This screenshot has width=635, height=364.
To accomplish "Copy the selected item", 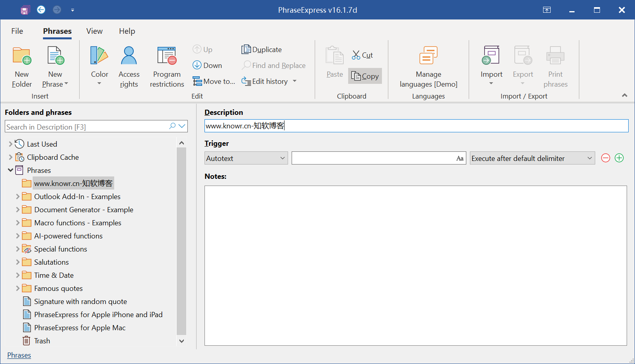I will 365,76.
